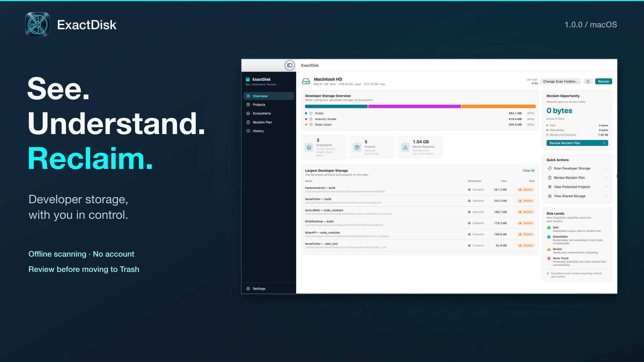The width and height of the screenshot is (644, 362).
Task: Expand Review Reclaim Plan quick action chevron
Action: (x=606, y=178)
